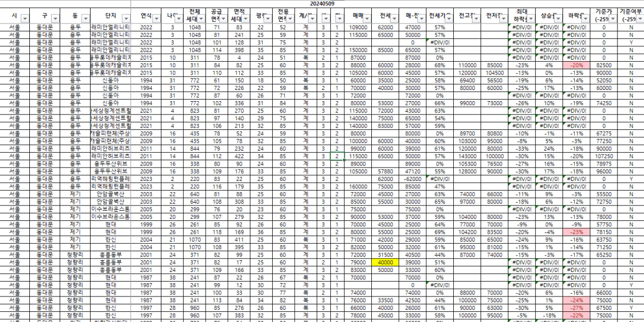Open the 기준여부 (-25%) filter dropdown
Image resolution: width=644 pixels, height=322 pixels.
click(639, 19)
